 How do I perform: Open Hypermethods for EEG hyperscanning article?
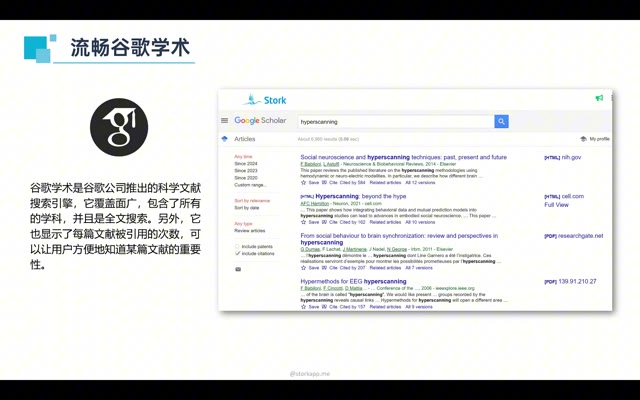coord(353,281)
